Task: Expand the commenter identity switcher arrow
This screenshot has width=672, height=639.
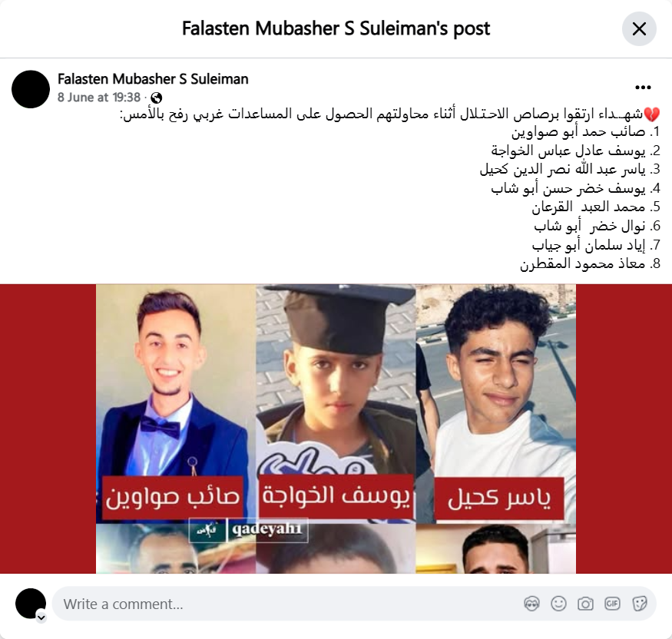Action: coord(41,617)
